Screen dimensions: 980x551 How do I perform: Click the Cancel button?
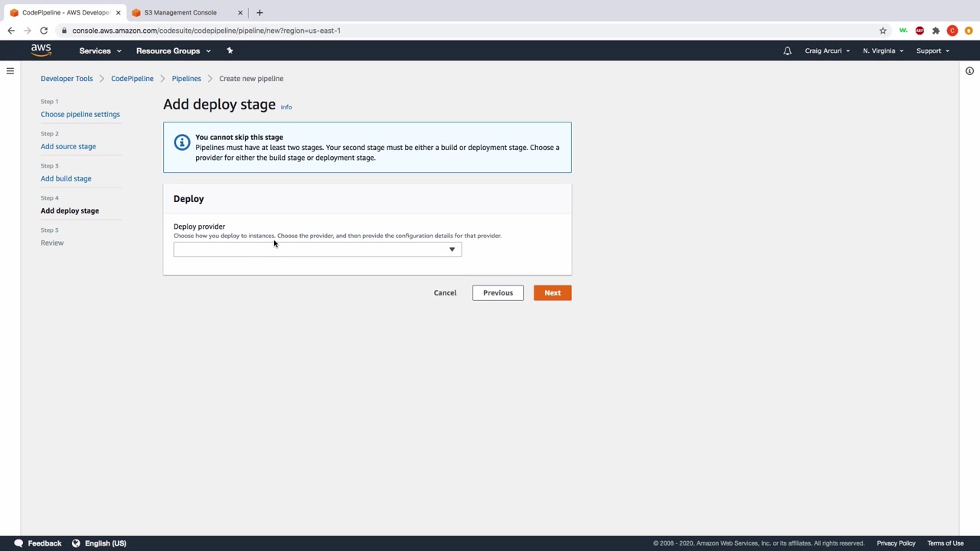445,292
